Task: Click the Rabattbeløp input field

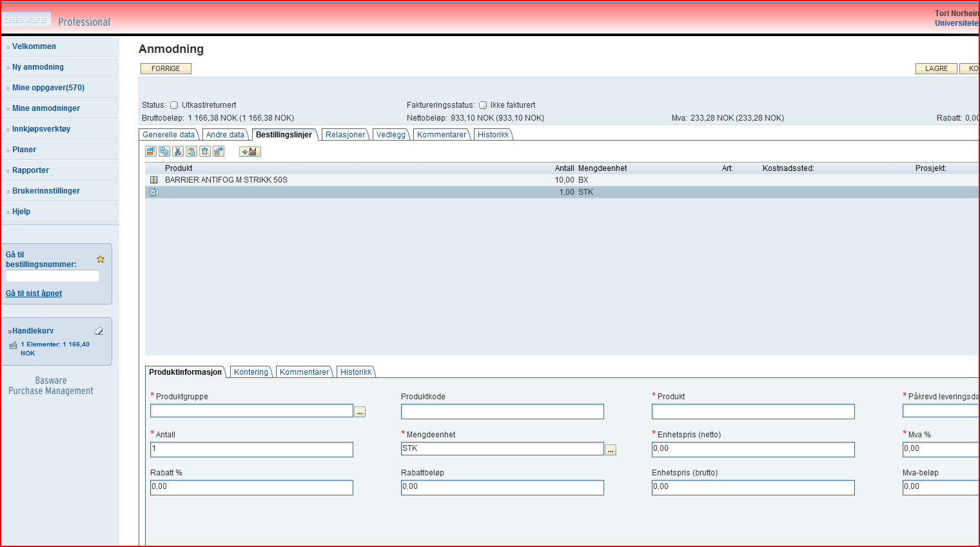Action: click(x=502, y=488)
